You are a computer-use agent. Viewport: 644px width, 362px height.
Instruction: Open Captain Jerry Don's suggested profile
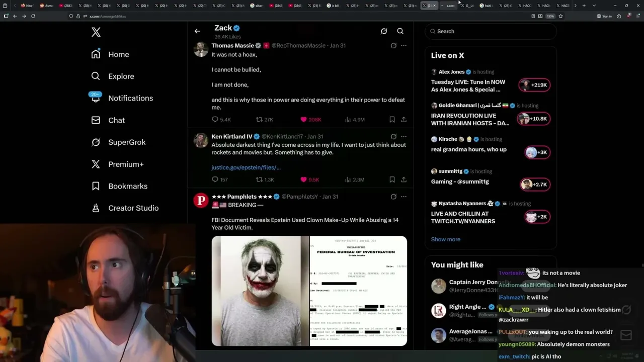[x=464, y=286]
